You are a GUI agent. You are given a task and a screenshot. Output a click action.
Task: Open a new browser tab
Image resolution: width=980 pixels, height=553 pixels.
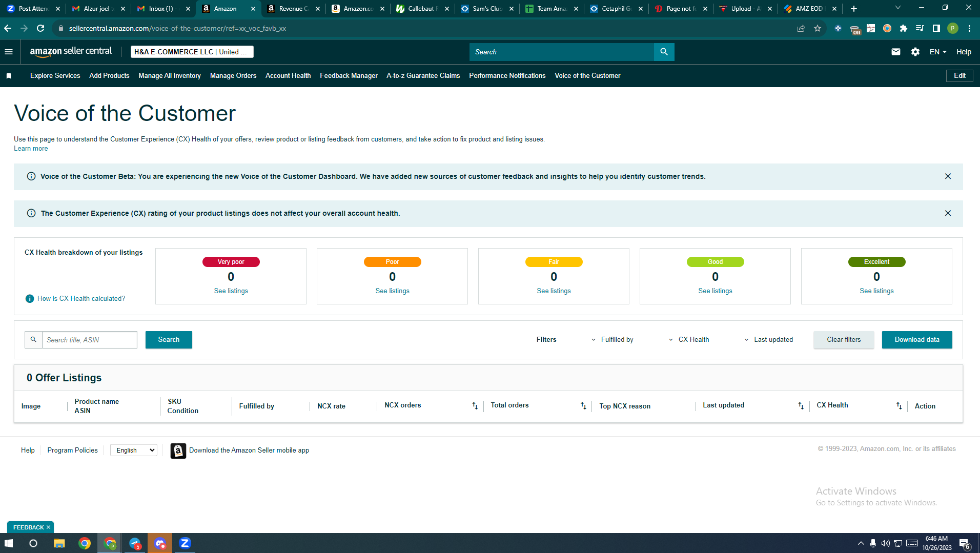(x=854, y=9)
